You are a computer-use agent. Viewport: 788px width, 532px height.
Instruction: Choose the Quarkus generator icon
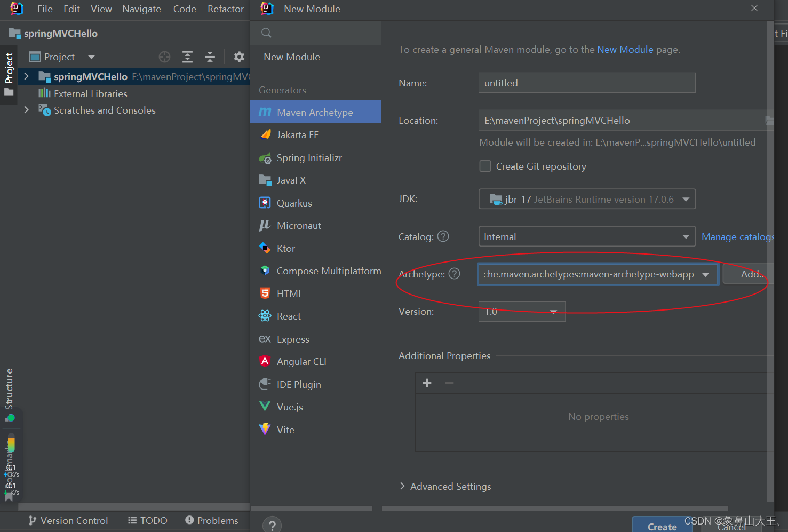[x=265, y=203]
